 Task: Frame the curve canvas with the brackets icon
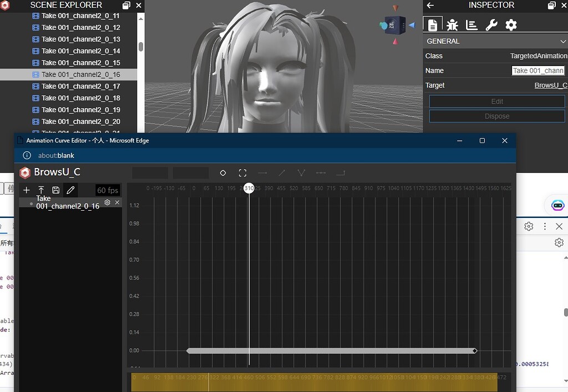(x=242, y=172)
